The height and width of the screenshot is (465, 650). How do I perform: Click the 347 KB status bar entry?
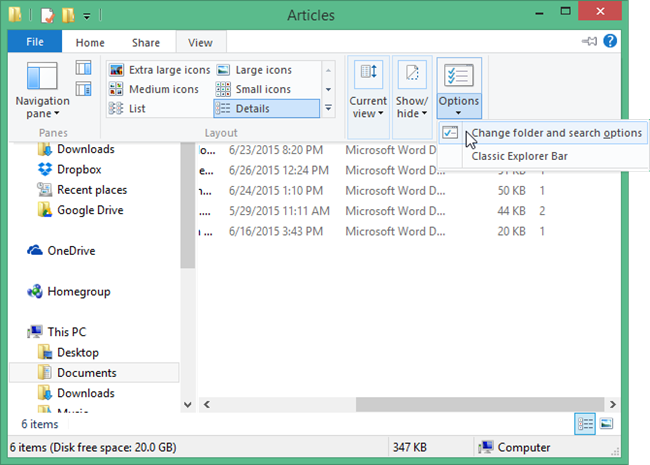pos(410,447)
